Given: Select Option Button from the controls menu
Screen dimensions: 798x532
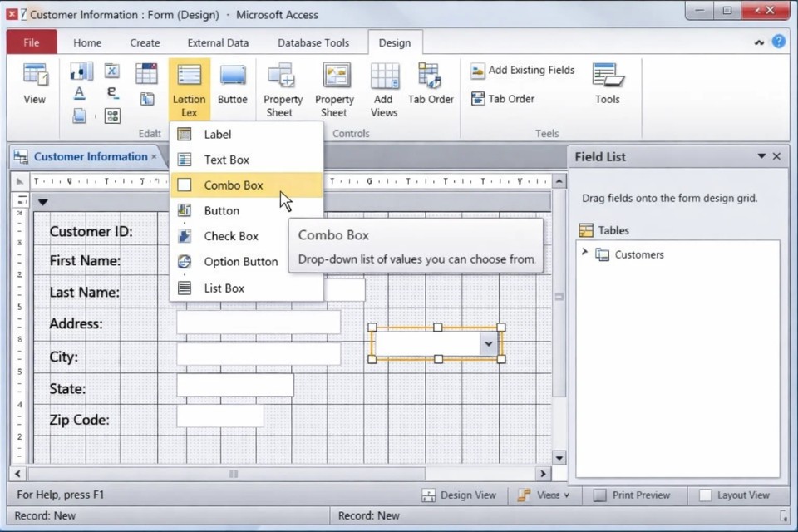Looking at the screenshot, I should (240, 262).
